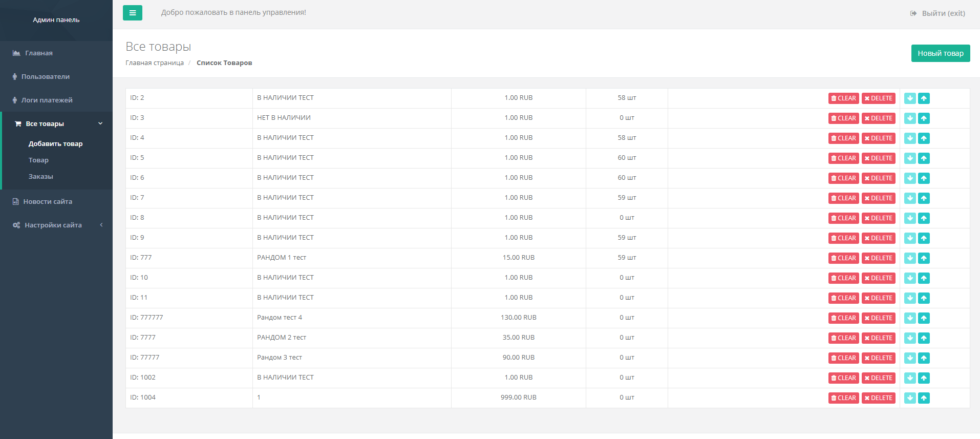Move product ID: 77777 down
The image size is (980, 439).
[x=910, y=358]
